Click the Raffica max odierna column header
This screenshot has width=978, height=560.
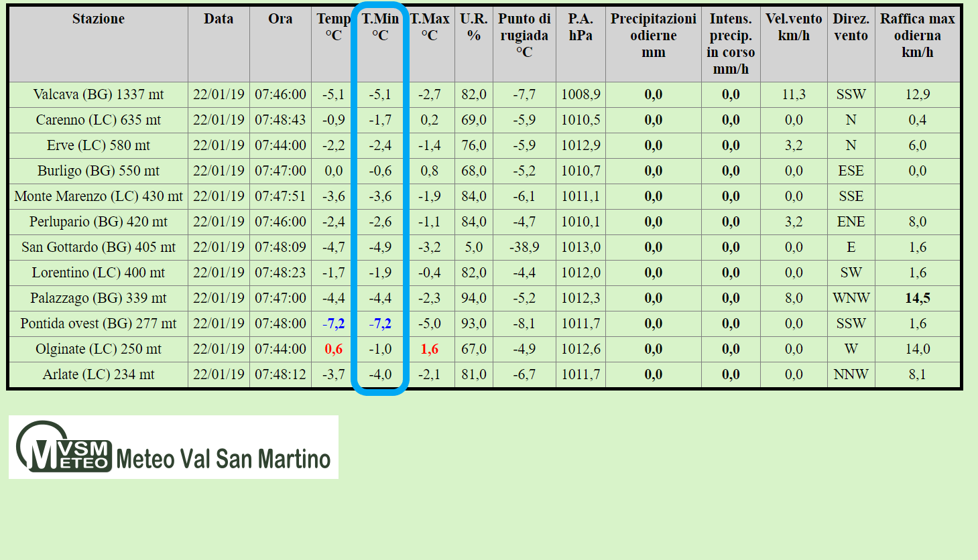(918, 36)
